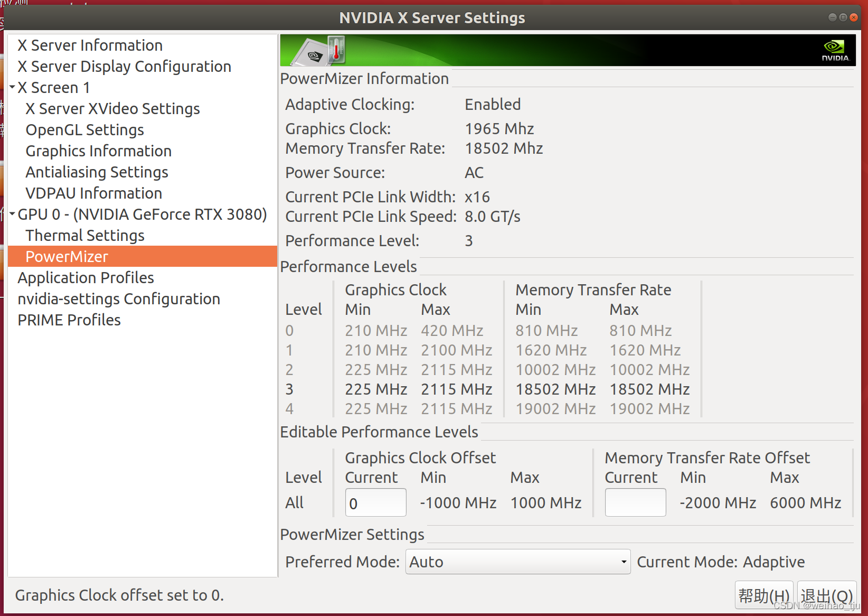This screenshot has width=868, height=616.
Task: Click the 420 MHz max clock for level 0
Action: [452, 331]
